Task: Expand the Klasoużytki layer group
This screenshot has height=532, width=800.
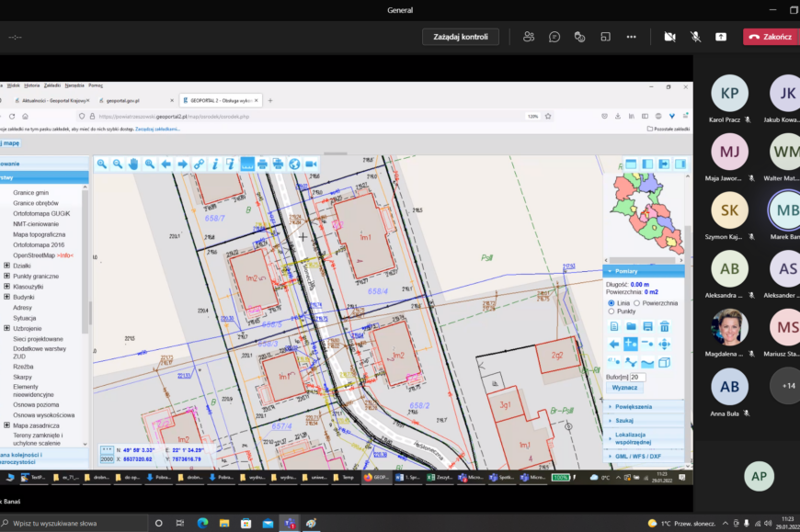Action: click(6, 287)
